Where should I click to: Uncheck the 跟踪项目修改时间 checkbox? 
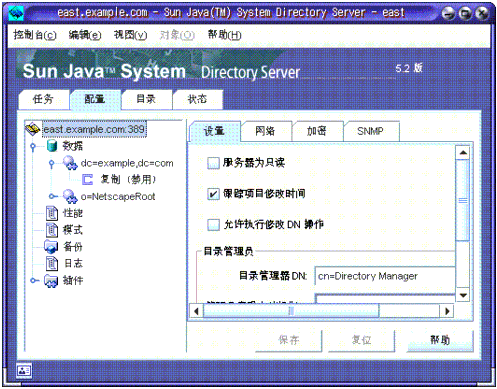213,194
